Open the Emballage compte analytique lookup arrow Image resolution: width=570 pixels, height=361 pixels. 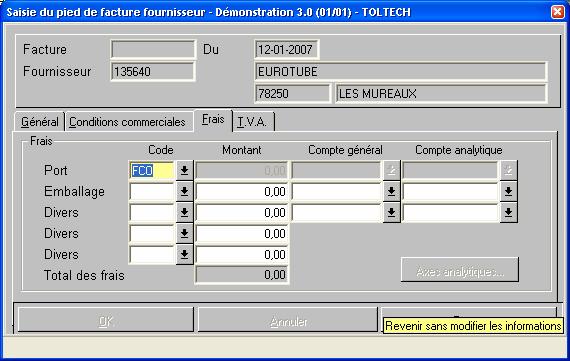pyautogui.click(x=508, y=191)
